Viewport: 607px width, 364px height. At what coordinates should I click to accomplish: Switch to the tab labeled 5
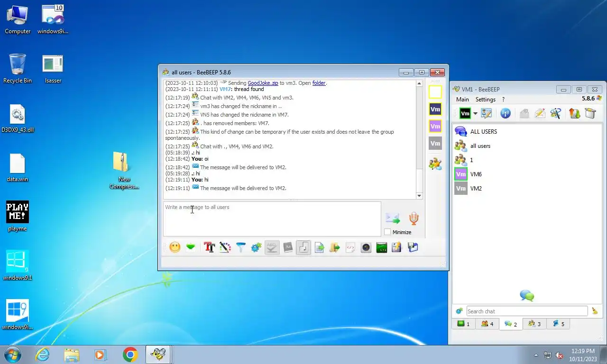(x=558, y=324)
